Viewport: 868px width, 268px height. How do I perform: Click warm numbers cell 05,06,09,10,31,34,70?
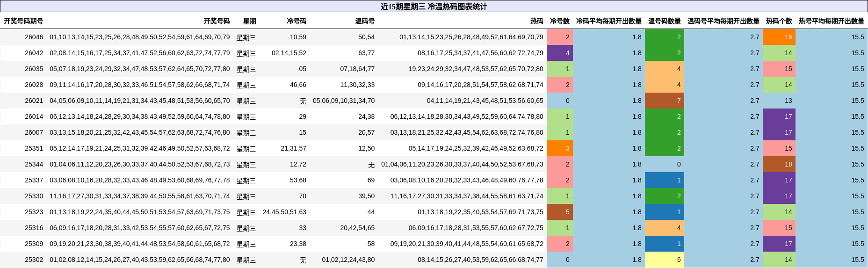point(344,101)
